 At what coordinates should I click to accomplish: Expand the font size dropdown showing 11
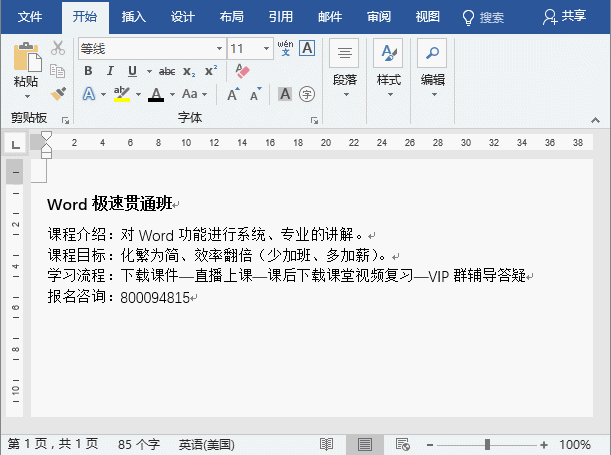pos(266,48)
